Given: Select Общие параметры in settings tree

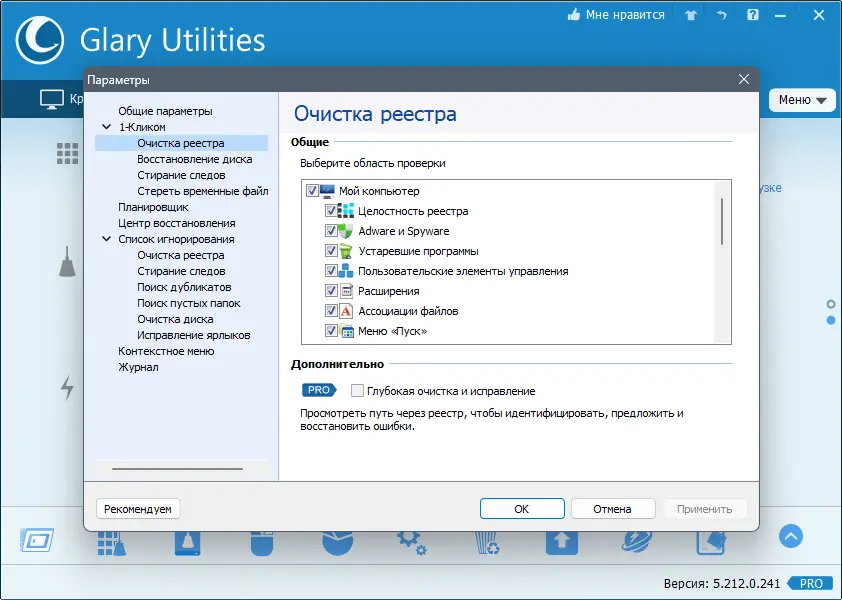Looking at the screenshot, I should tap(165, 111).
